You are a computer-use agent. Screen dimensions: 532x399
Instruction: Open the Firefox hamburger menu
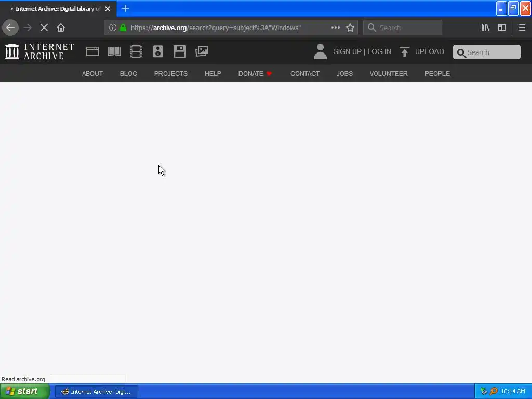[x=522, y=28]
